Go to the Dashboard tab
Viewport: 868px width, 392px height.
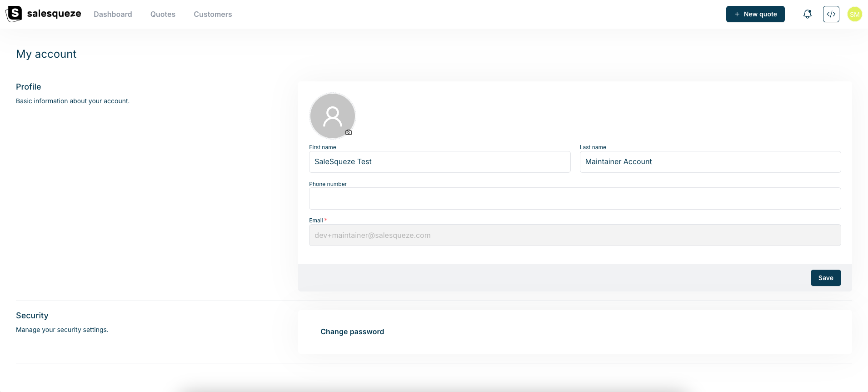(113, 14)
